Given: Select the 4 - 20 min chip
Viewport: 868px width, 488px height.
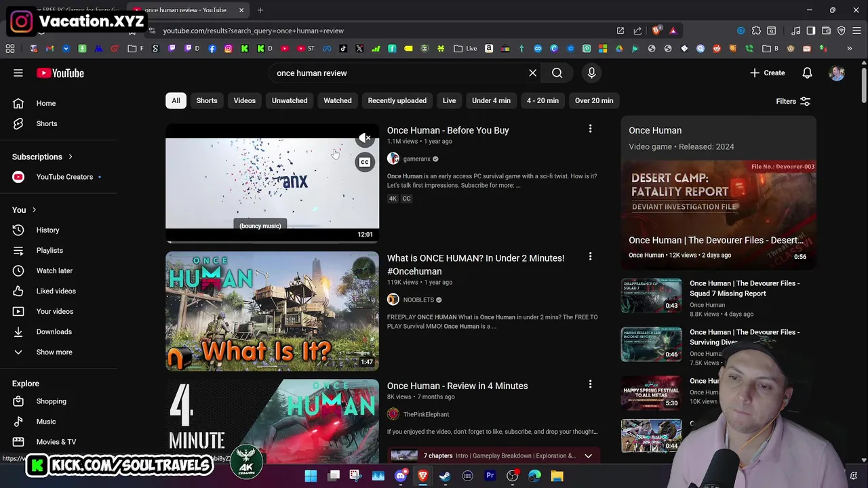Looking at the screenshot, I should coord(542,100).
